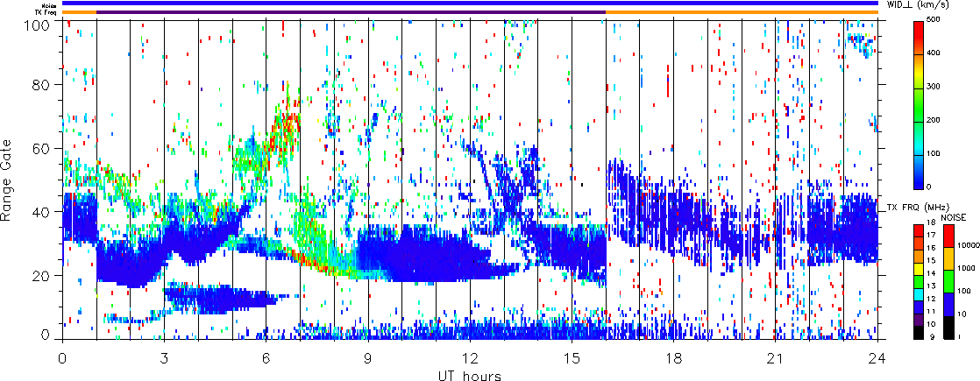Click the blue Noise strip above plot
The image size is (980, 381).
(470, 4)
